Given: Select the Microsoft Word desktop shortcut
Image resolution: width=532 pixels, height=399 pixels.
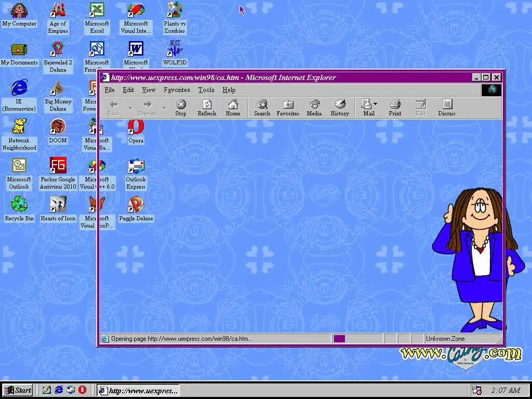Looking at the screenshot, I should [x=136, y=54].
